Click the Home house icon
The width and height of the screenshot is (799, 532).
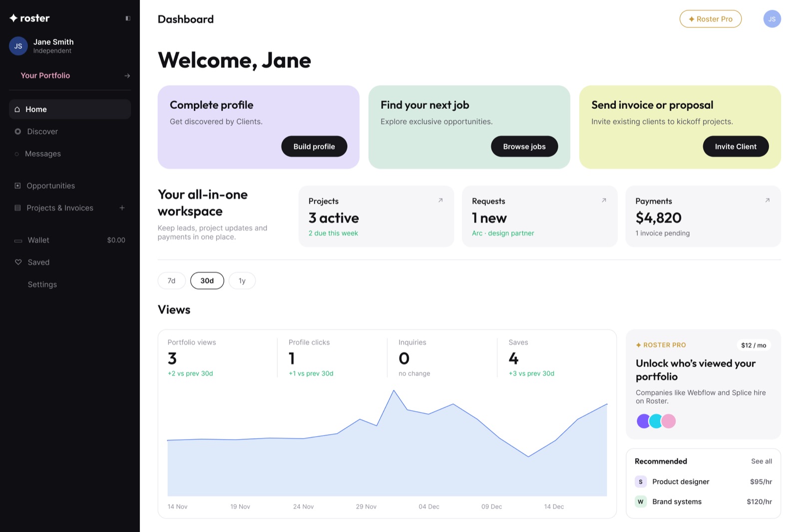click(17, 109)
